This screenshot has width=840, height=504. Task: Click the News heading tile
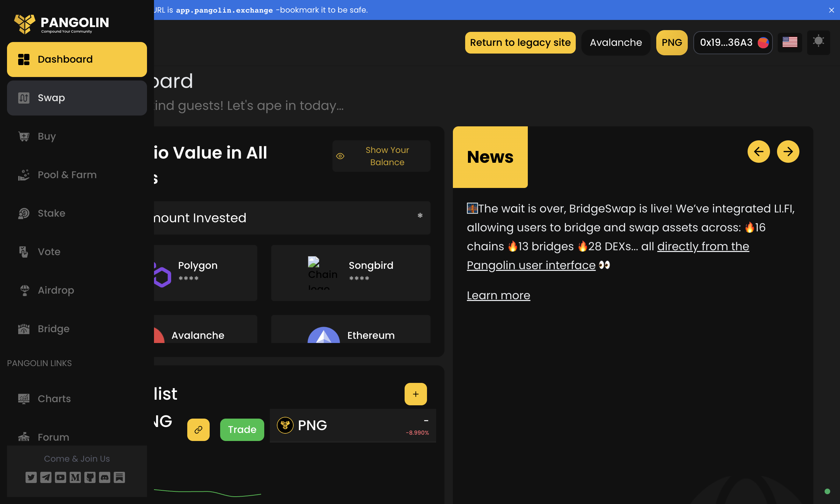(490, 157)
